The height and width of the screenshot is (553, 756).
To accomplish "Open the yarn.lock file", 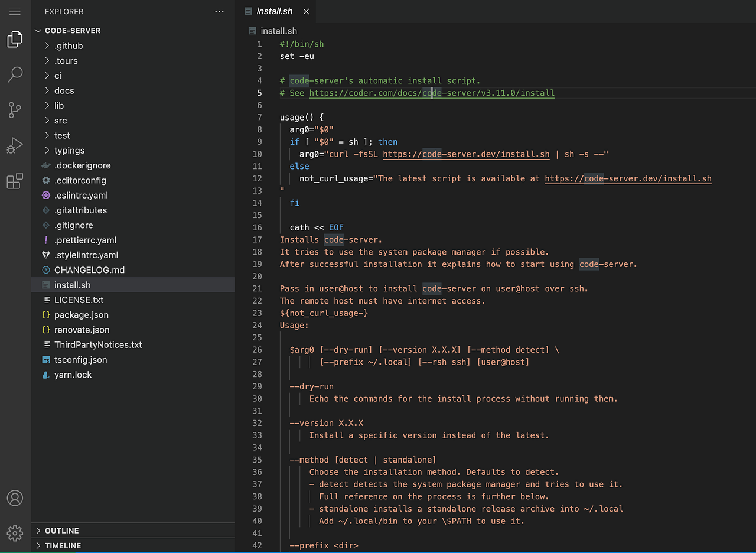I will tap(133, 375).
